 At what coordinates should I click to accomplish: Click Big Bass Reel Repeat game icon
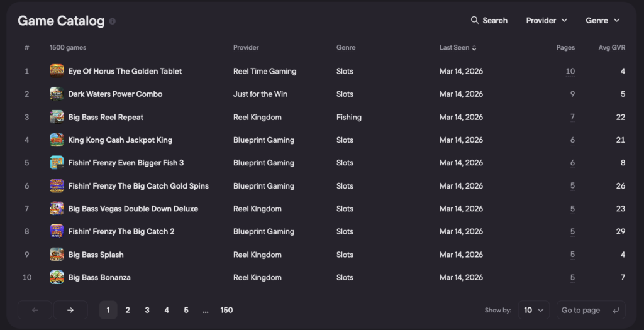point(57,117)
